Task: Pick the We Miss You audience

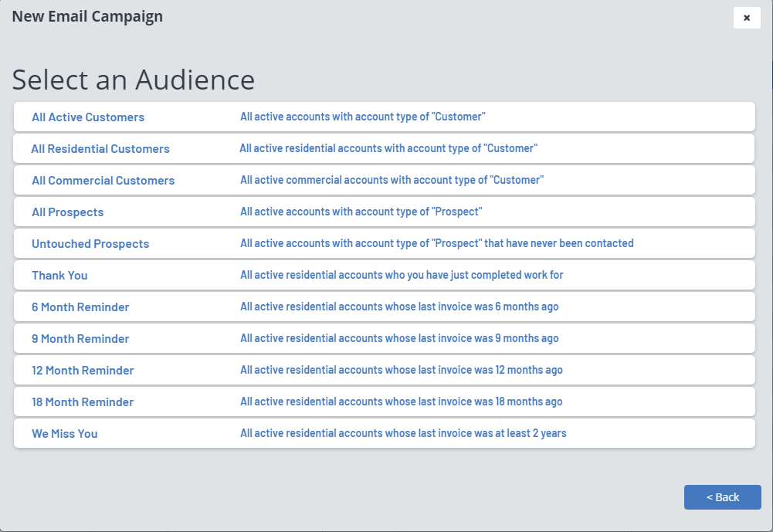Action: tap(64, 434)
